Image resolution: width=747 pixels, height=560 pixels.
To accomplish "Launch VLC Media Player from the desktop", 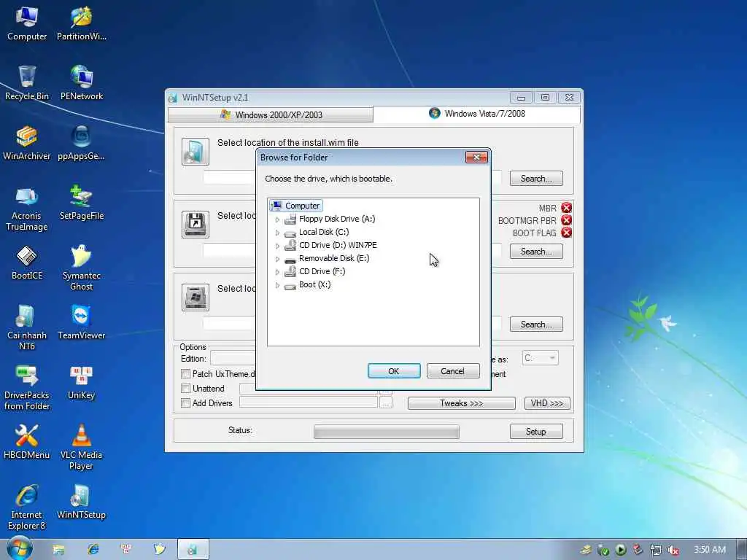I will [x=82, y=448].
